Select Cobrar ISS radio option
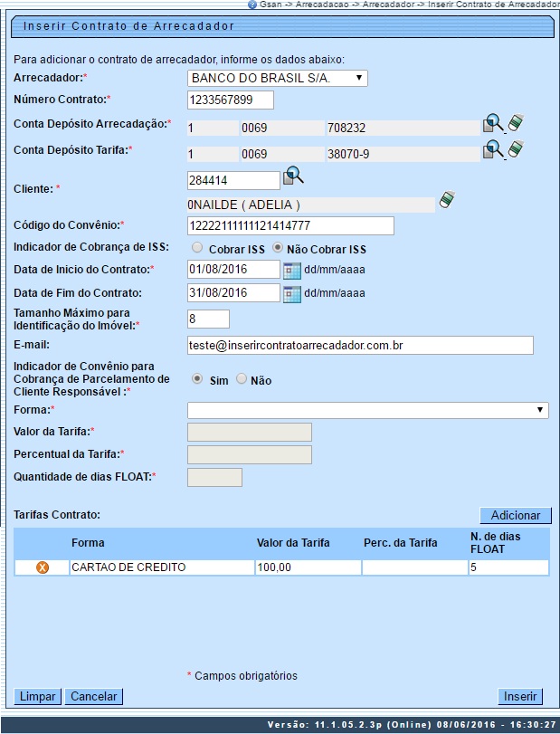Screen dimensions: 560x734 [196, 248]
